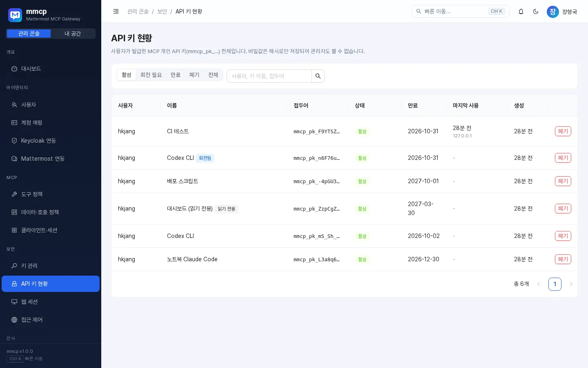This screenshot has height=368, width=588.
Task: Show 전체 keys tab
Action: 213,75
